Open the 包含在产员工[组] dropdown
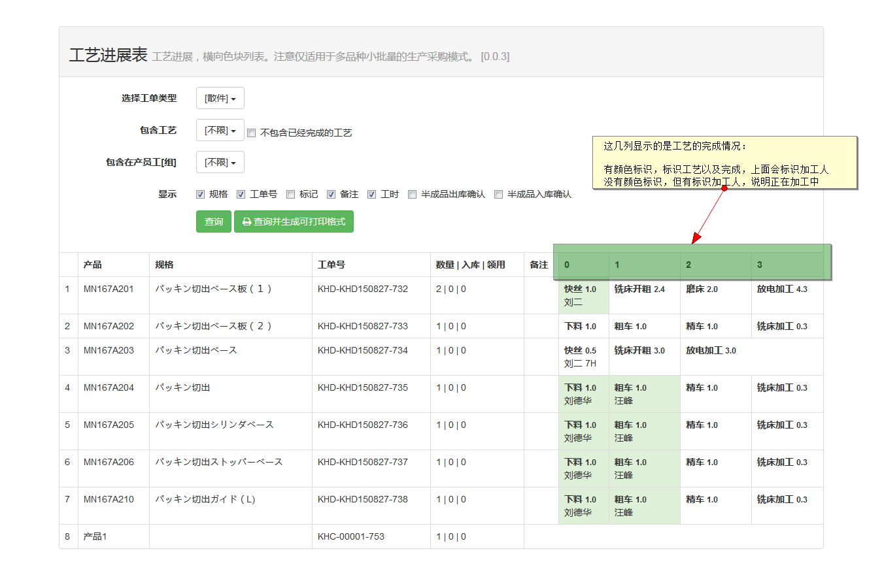 tap(220, 162)
